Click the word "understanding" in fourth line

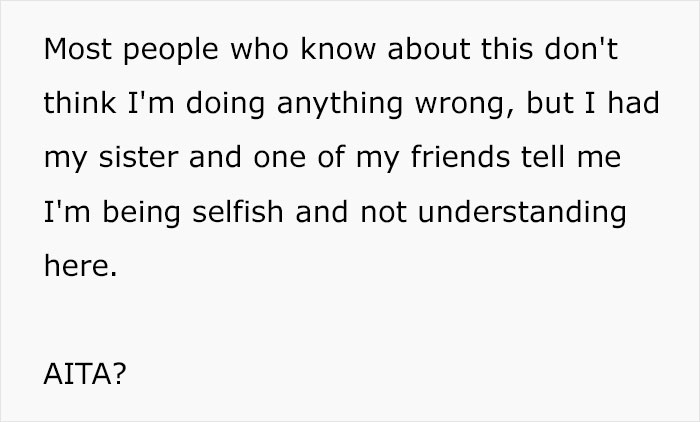coord(522,213)
